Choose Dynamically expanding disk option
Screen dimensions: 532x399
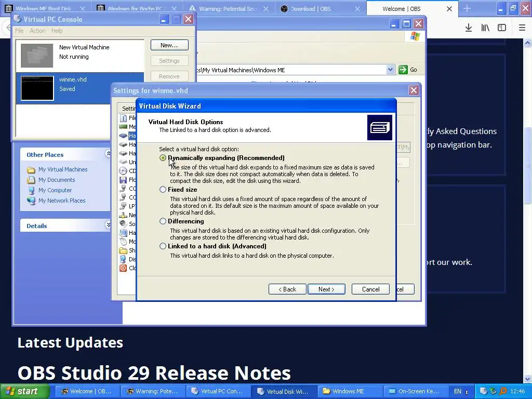click(163, 158)
